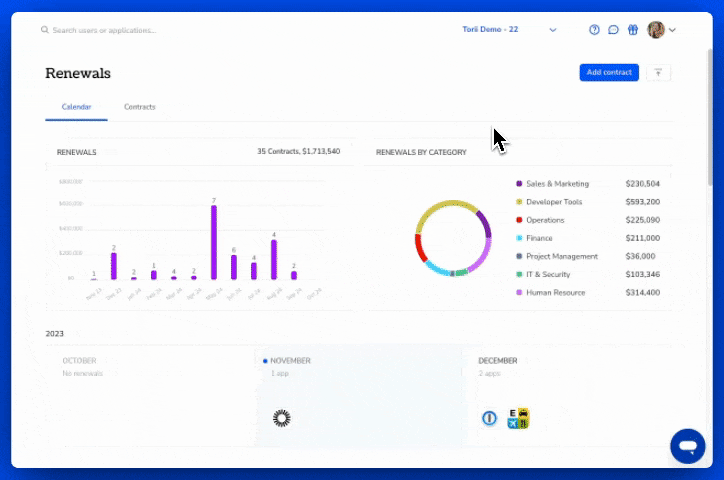Click the NOVEMBER month header
Viewport: 724px width, 480px height.
point(290,361)
